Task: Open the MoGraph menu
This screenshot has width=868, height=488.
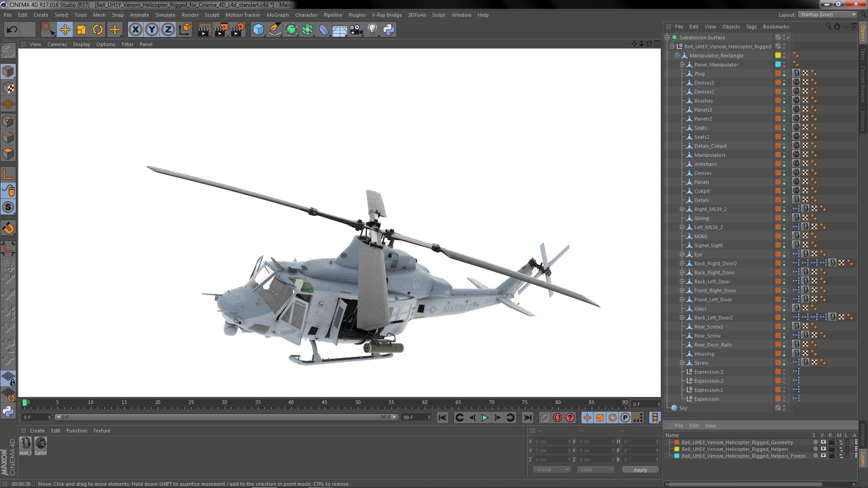Action: [277, 15]
